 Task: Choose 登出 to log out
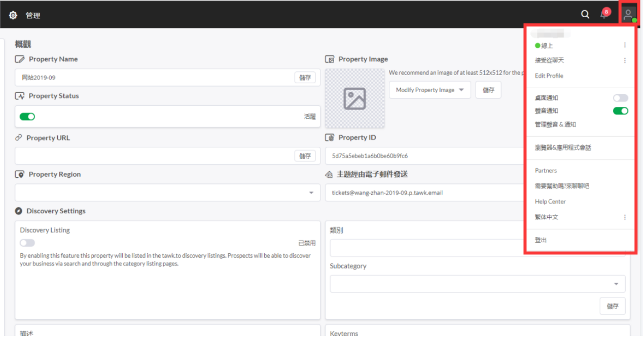point(541,240)
